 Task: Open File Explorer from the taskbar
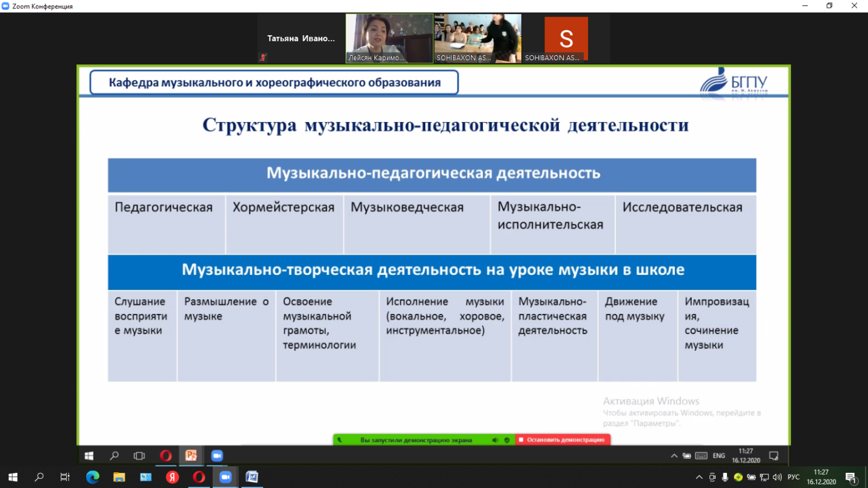click(119, 477)
